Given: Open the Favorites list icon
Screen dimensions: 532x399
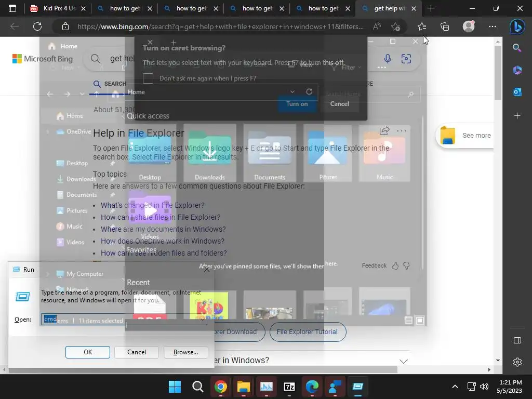Looking at the screenshot, I should click(422, 26).
